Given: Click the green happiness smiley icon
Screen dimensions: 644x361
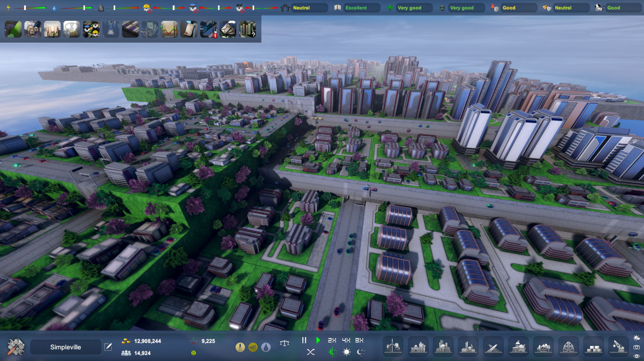Looking at the screenshot, I should click(193, 353).
